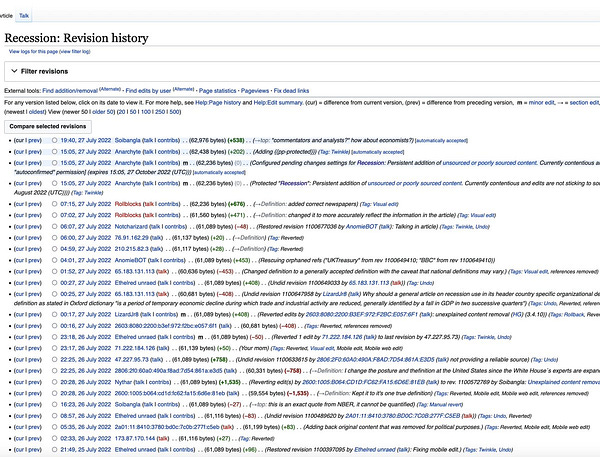This screenshot has width=600, height=457.
Task: Show 100 revisions per page
Action: pyautogui.click(x=145, y=112)
